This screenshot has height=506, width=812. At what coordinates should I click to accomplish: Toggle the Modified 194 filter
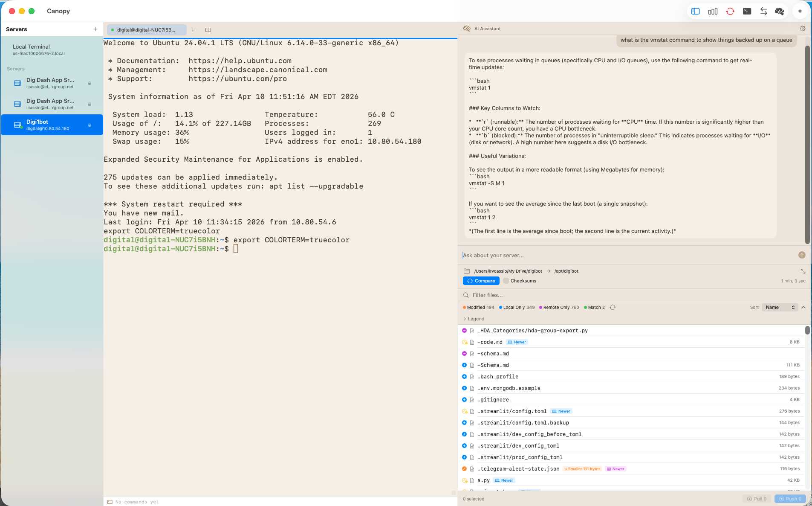(x=479, y=307)
